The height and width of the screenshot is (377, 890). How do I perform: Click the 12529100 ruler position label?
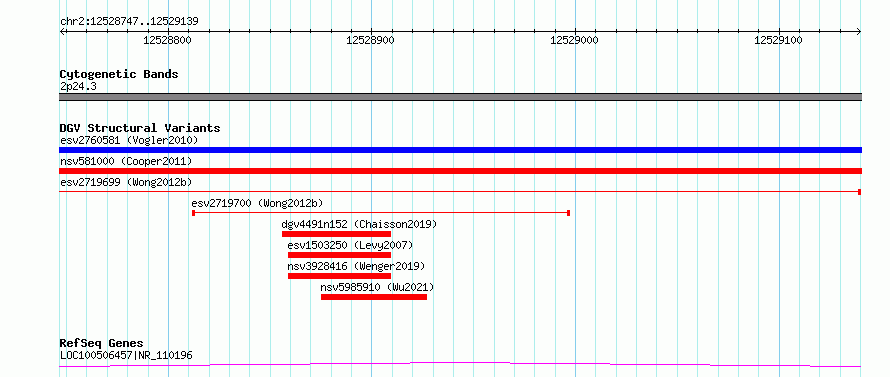(778, 40)
